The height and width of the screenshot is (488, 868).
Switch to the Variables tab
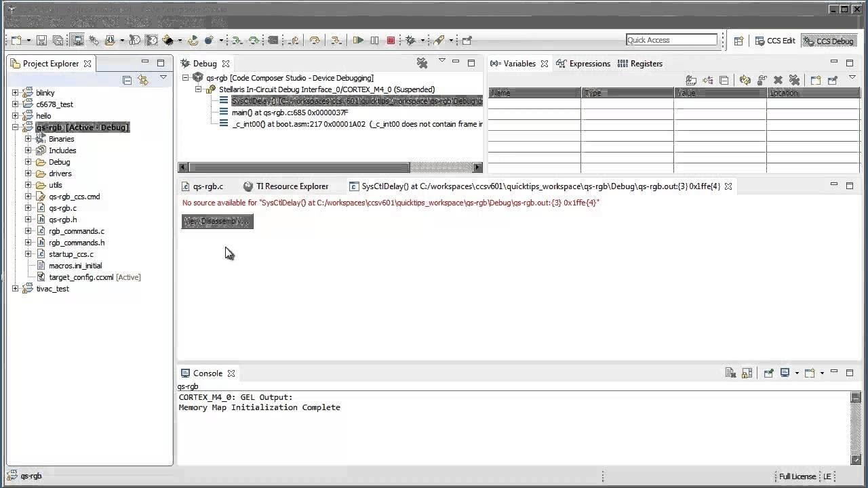pos(519,64)
